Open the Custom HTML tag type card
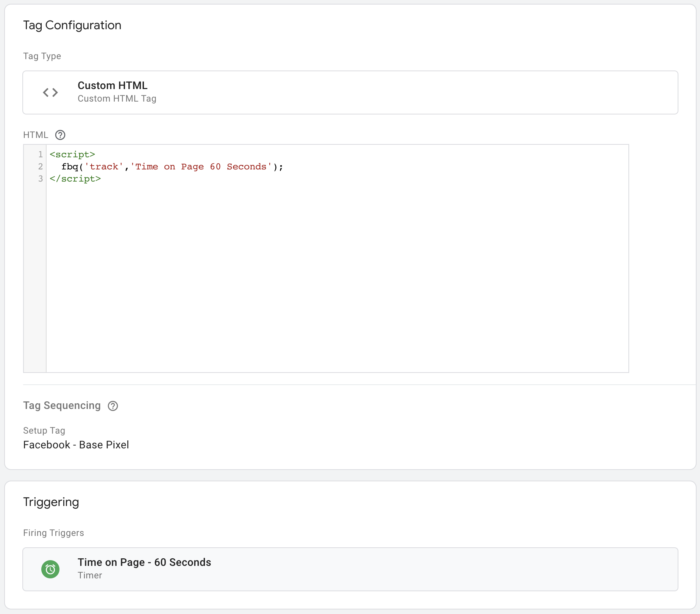 [350, 92]
